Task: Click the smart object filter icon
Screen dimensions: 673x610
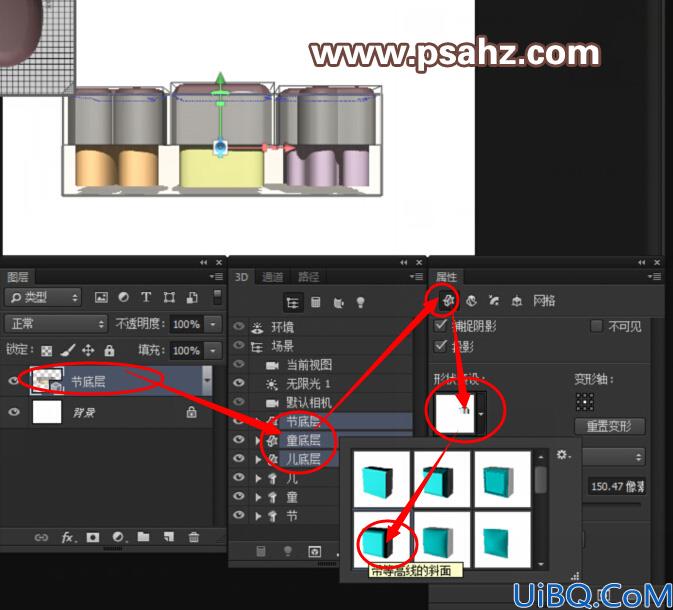Action: point(191,297)
